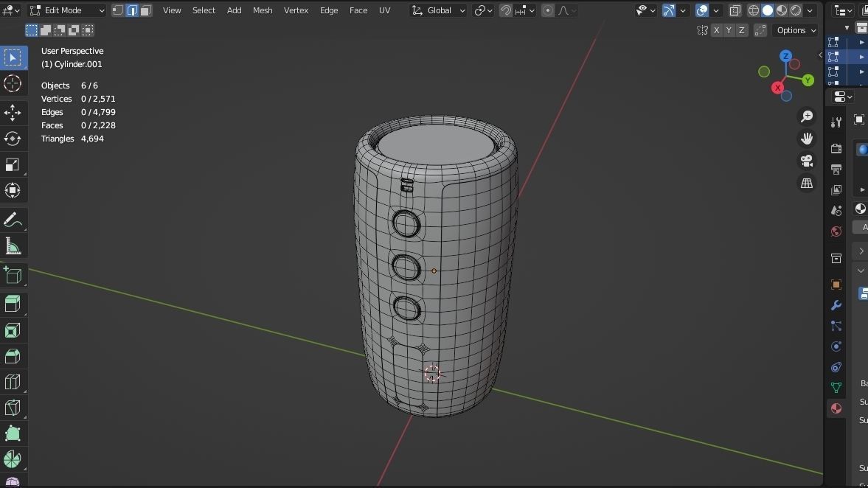Toggle Y axis mirror
The height and width of the screenshot is (488, 868).
tap(729, 30)
